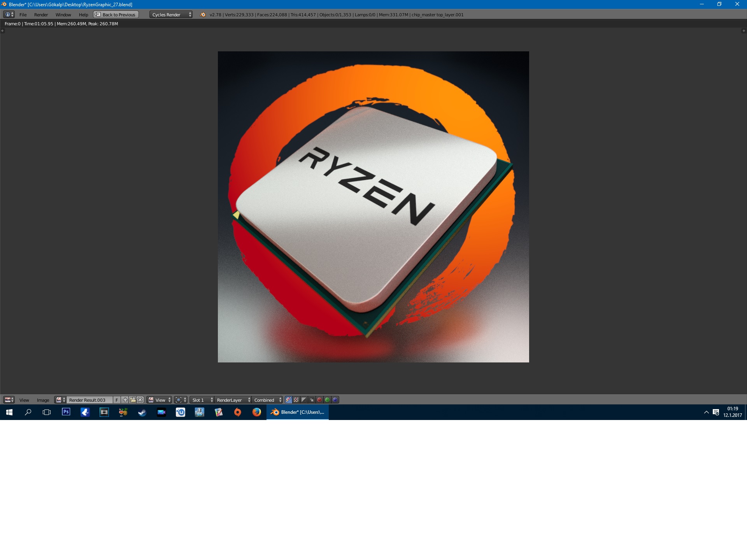Open the Window menu
Screen dimensions: 747x560
click(63, 15)
